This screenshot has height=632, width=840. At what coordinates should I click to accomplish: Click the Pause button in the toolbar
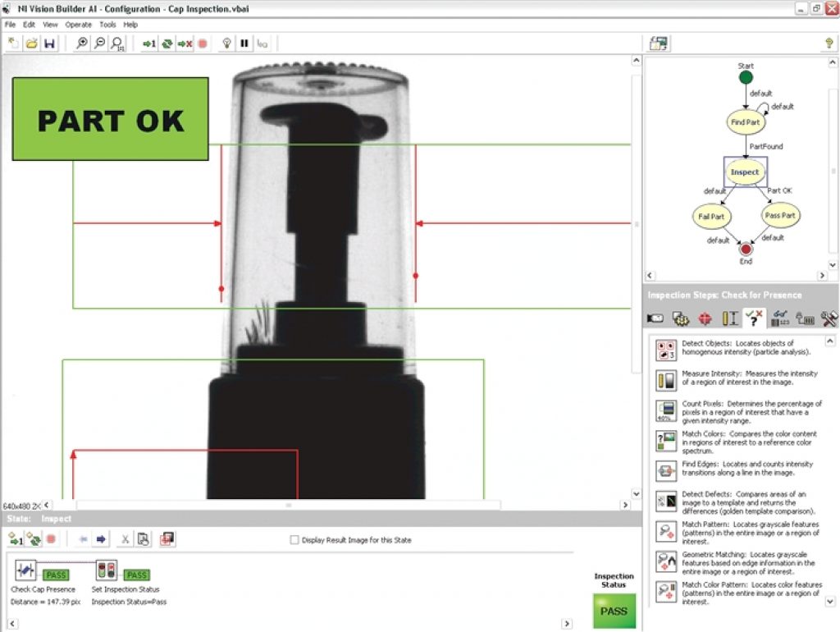[x=244, y=44]
